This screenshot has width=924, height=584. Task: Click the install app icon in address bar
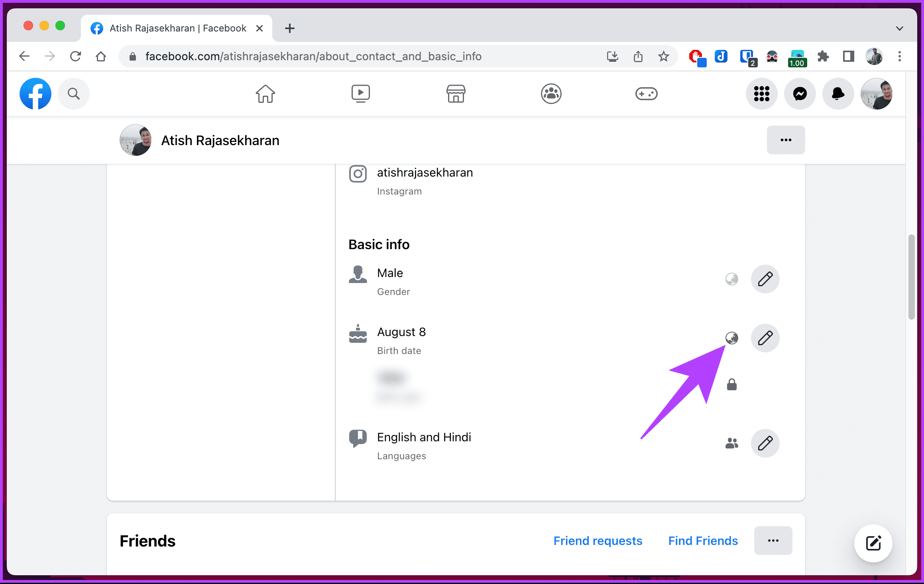[x=613, y=56]
